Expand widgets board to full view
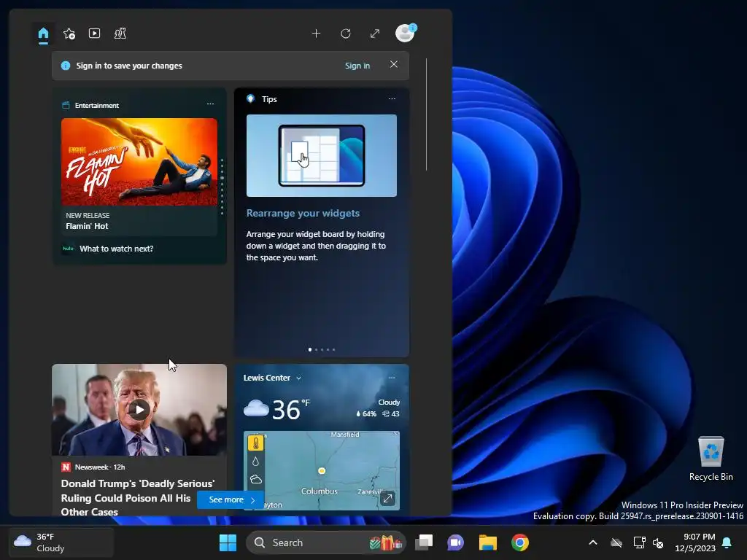747x560 pixels. (x=375, y=34)
